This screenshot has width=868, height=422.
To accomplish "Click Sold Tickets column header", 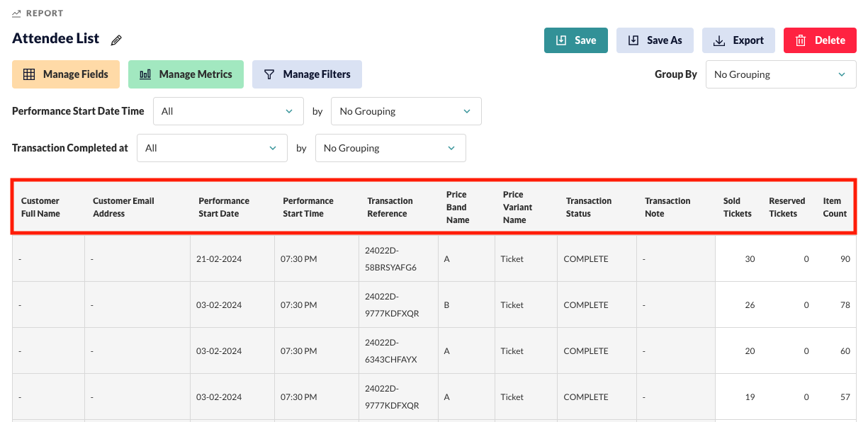I will click(738, 207).
